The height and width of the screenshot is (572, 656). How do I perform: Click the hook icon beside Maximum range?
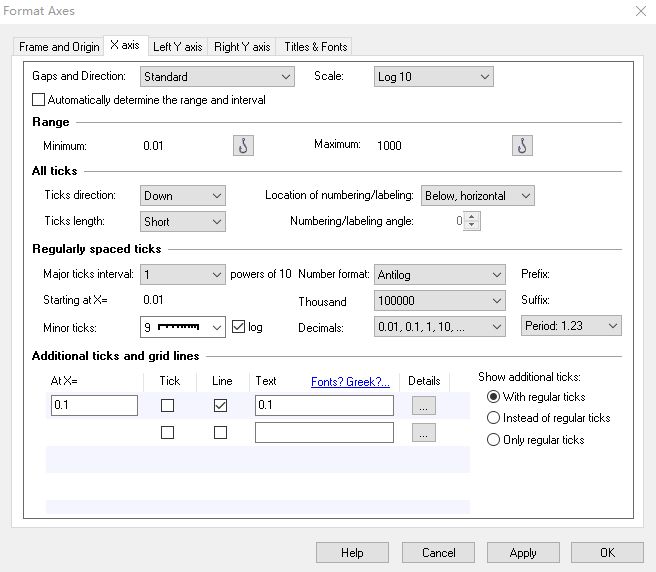521,146
